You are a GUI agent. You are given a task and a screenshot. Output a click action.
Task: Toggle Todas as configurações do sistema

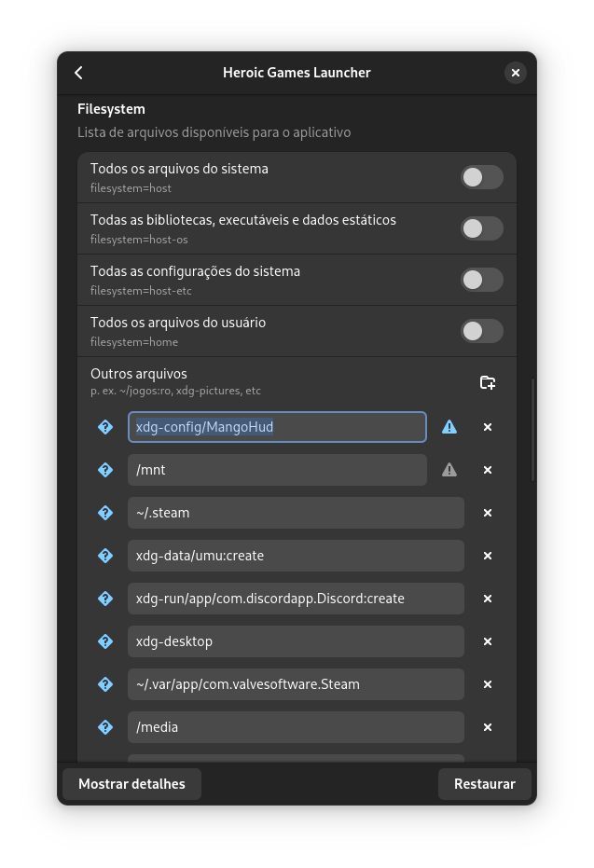tap(481, 280)
